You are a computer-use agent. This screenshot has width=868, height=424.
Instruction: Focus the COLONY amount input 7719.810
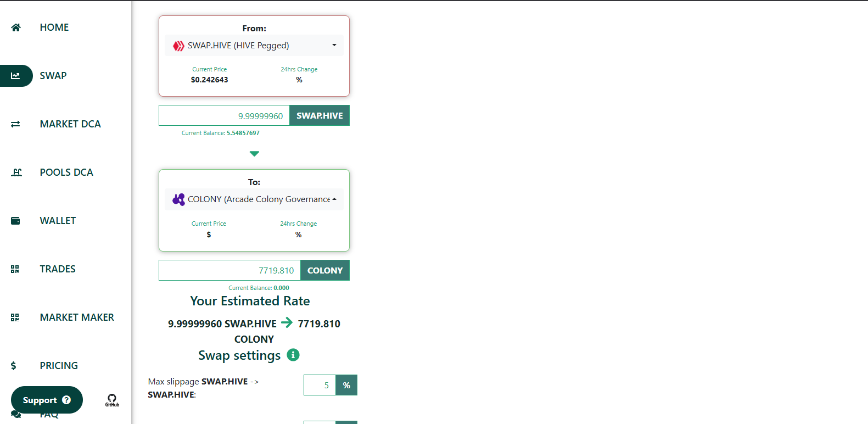point(229,270)
